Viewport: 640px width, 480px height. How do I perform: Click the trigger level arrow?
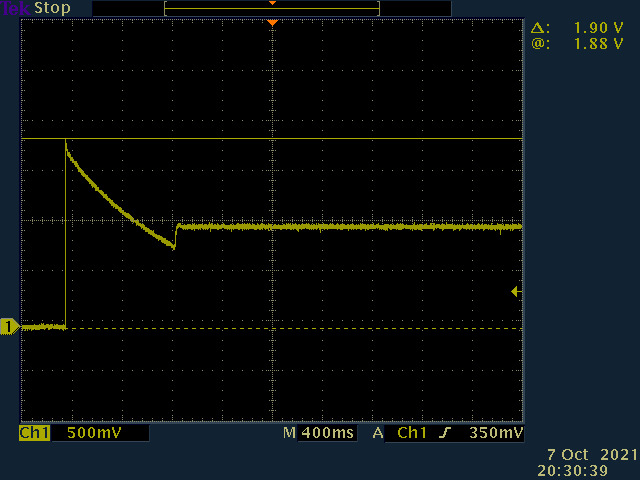[x=516, y=291]
